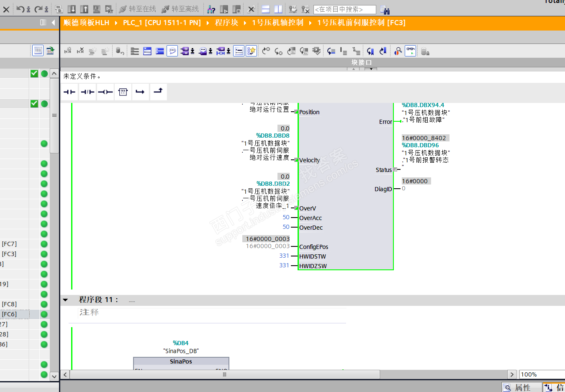This screenshot has height=392, width=565.
Task: Toggle the project tree column view icon
Action: click(43, 23)
